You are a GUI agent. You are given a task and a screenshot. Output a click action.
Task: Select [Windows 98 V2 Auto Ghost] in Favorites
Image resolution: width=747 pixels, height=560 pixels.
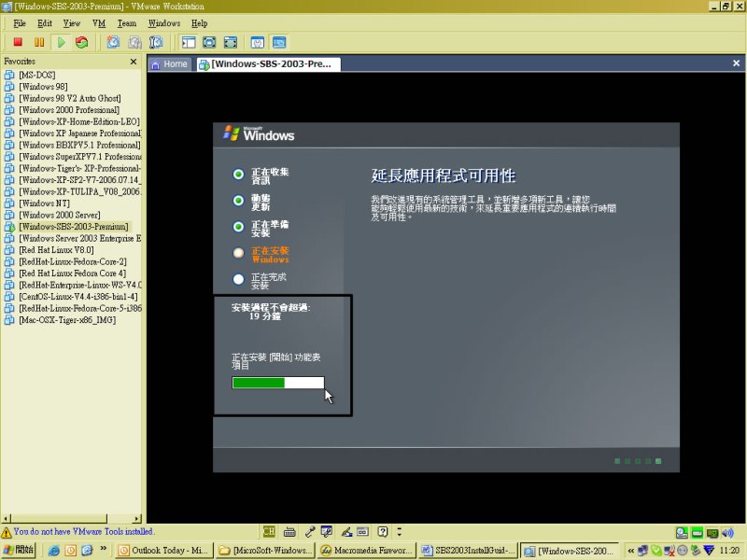point(70,98)
